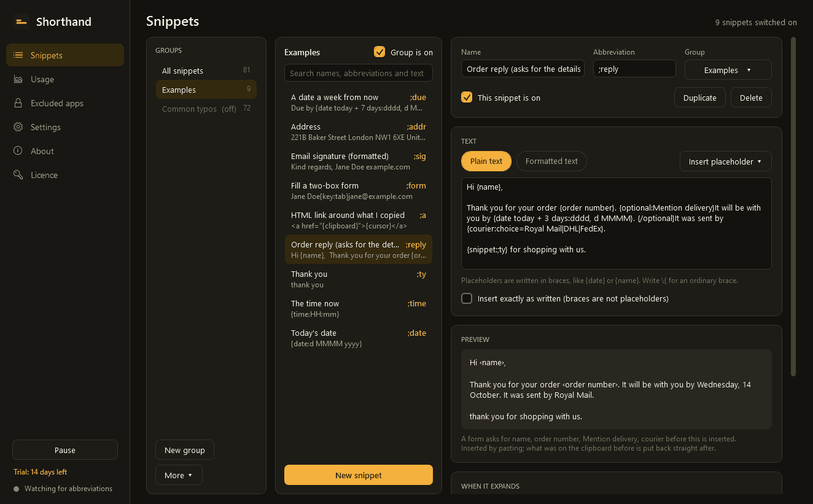813x504 pixels.
Task: Select the 'Fill a two-box form' snippet
Action: [x=359, y=191]
